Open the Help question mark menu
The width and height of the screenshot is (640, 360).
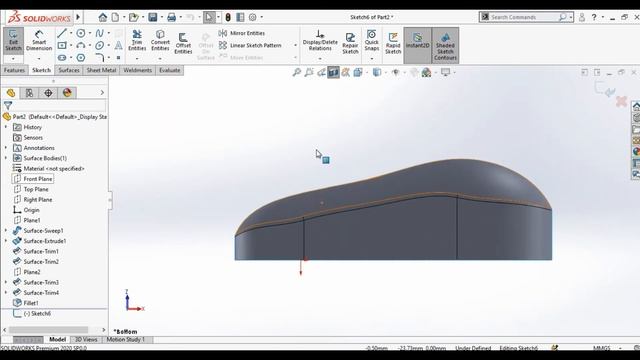point(594,17)
